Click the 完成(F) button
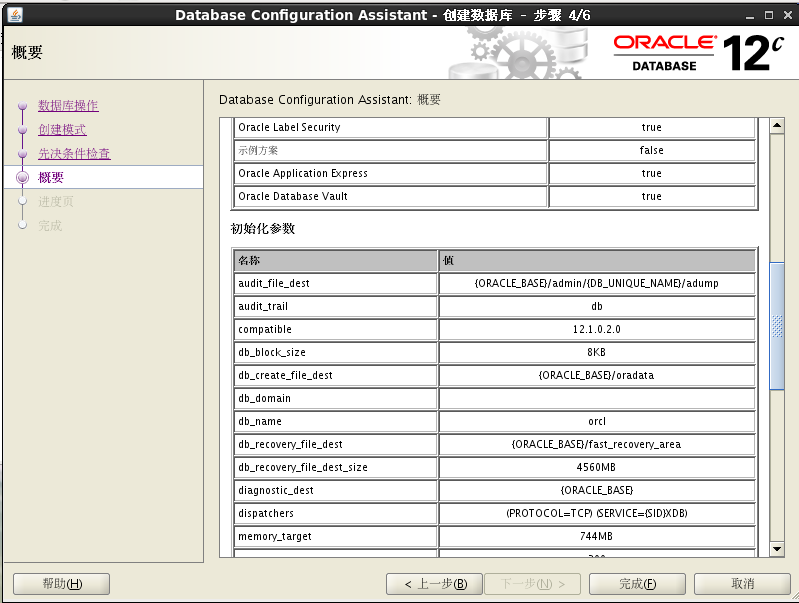The width and height of the screenshot is (799, 603). [637, 584]
